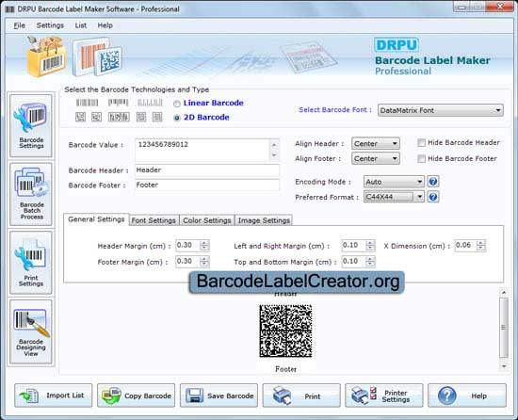Open the Align Header dropdown

click(x=376, y=144)
